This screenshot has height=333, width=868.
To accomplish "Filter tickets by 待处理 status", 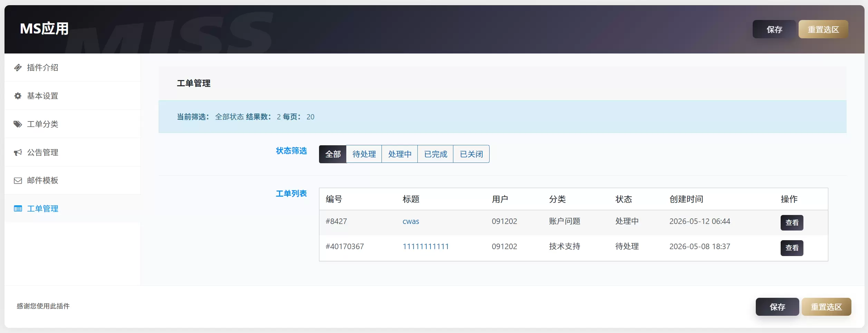I will [x=364, y=154].
